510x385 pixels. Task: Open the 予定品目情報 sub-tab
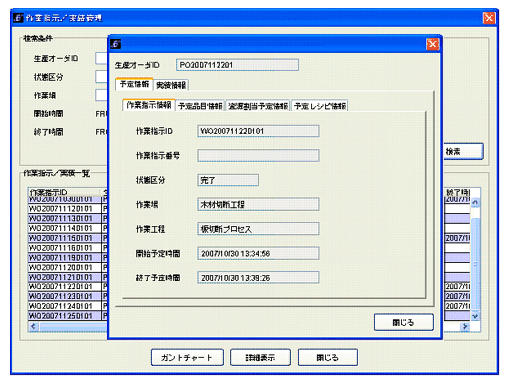[x=200, y=106]
